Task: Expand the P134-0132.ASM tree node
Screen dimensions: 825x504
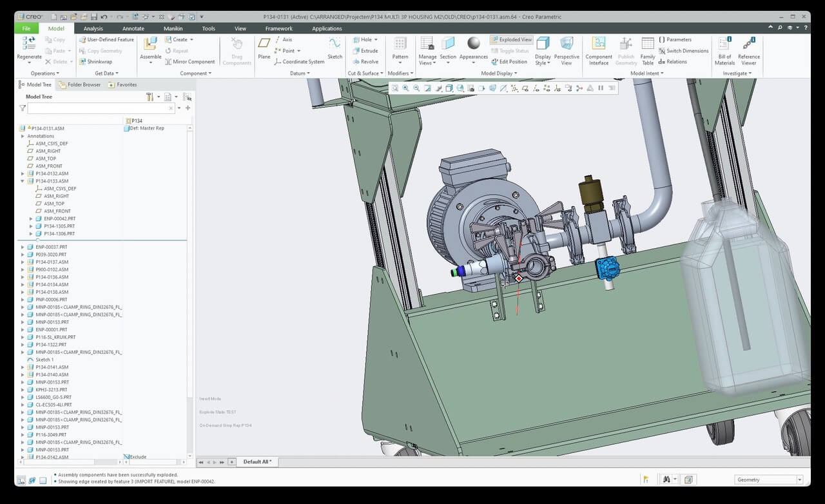Action: [x=23, y=173]
